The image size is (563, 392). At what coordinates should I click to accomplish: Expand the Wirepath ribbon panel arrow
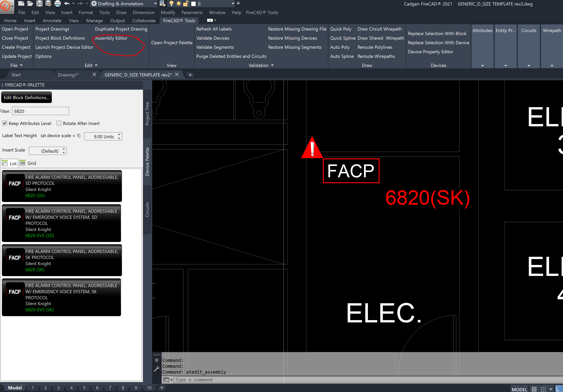[x=552, y=66]
